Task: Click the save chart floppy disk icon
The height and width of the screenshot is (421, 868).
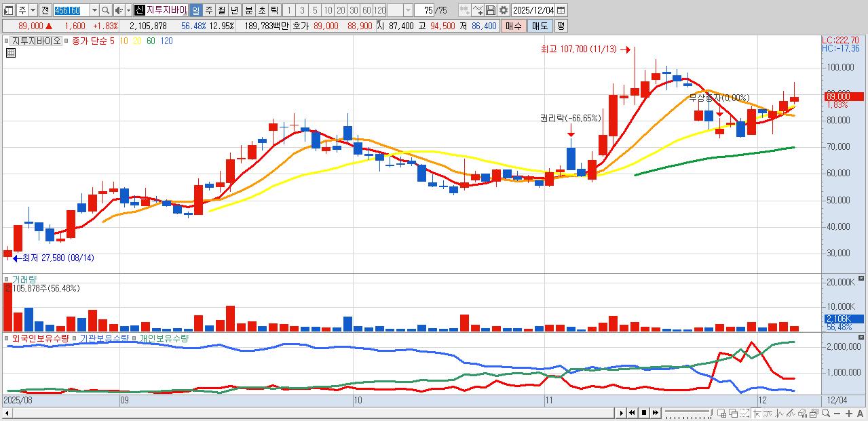Action: (x=491, y=10)
